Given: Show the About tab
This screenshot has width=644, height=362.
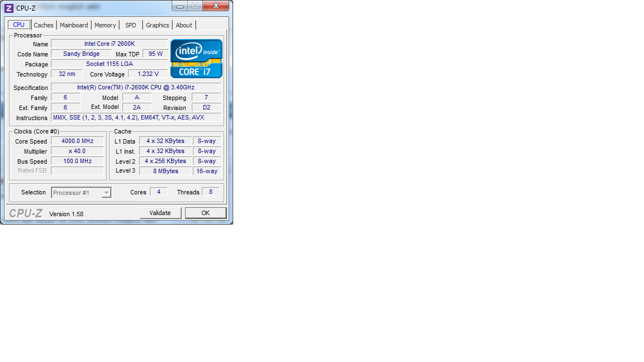Looking at the screenshot, I should pos(184,25).
